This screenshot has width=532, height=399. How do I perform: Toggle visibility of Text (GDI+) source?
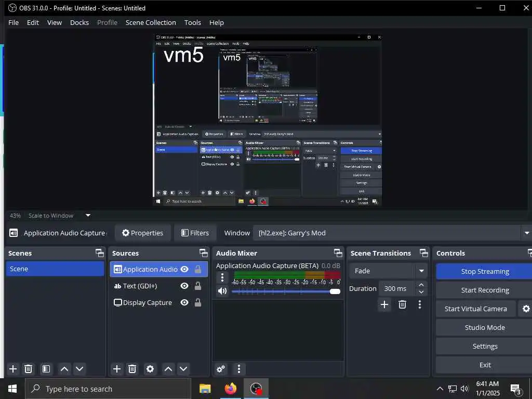click(184, 286)
